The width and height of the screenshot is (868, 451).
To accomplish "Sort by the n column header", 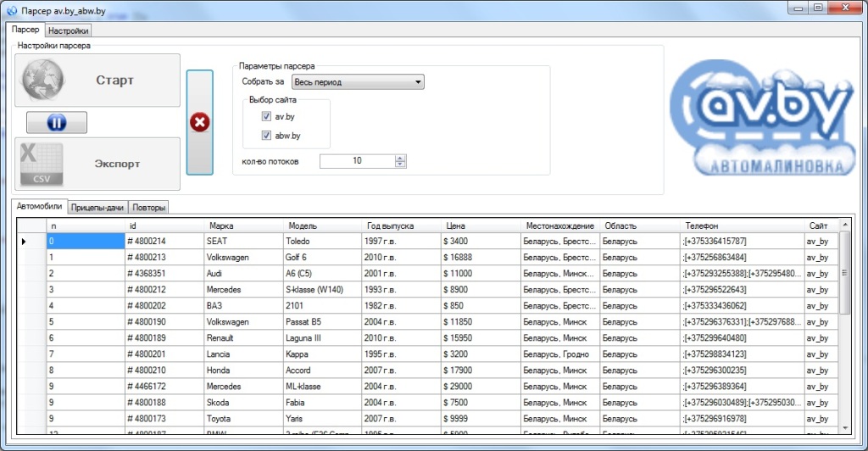I will coord(86,225).
